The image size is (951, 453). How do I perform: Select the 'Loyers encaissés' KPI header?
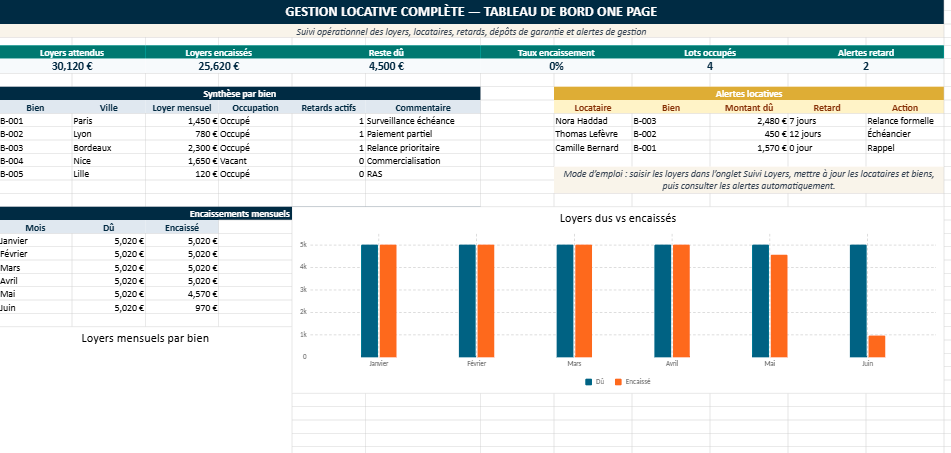pyautogui.click(x=218, y=53)
